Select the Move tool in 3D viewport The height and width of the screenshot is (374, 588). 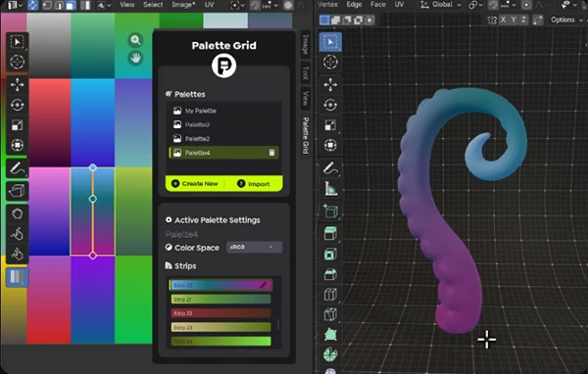[x=330, y=85]
